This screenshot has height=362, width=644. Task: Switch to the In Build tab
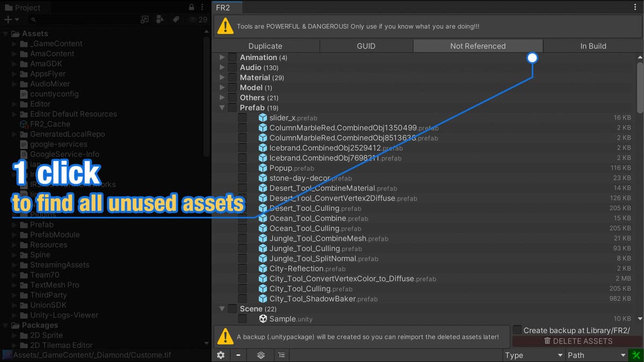point(593,46)
